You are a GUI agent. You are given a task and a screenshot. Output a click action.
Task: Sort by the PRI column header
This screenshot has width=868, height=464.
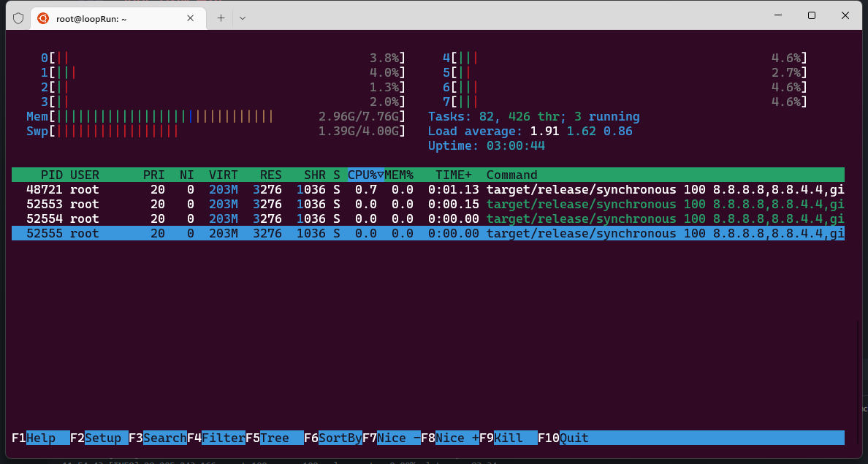point(154,175)
